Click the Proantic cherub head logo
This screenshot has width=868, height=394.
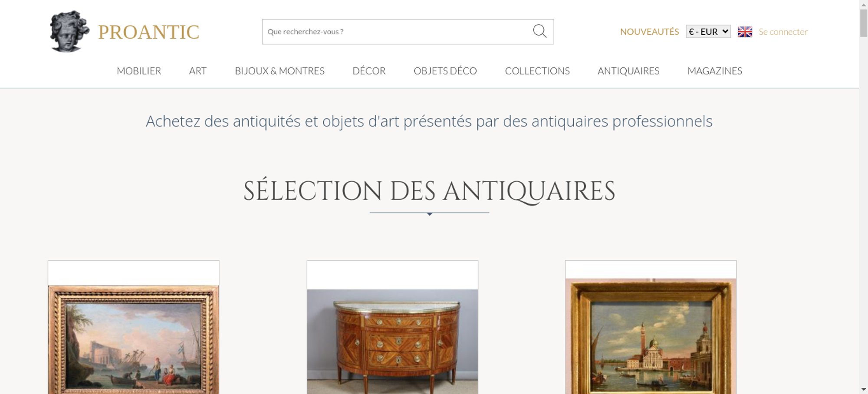[x=69, y=32]
